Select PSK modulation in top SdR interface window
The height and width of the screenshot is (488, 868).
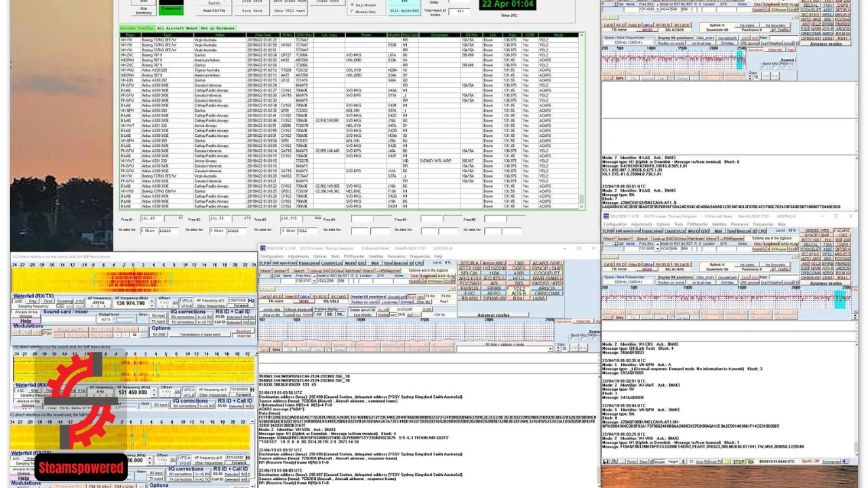[47, 333]
